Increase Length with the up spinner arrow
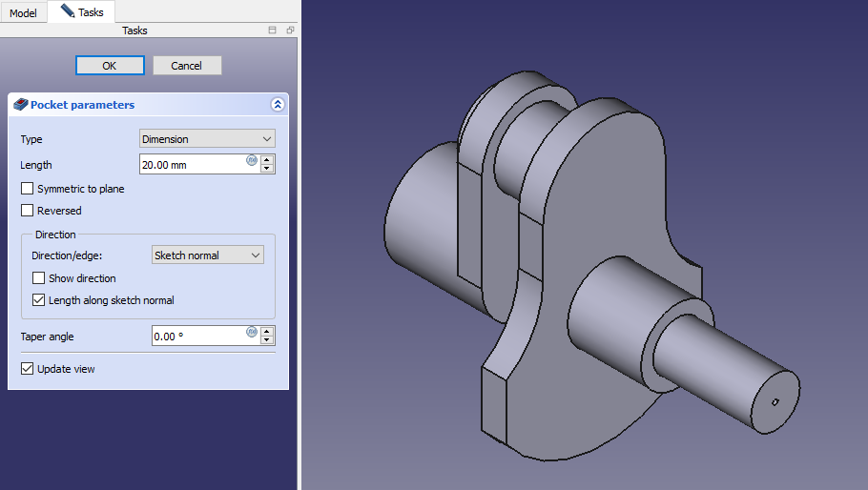 (267, 159)
